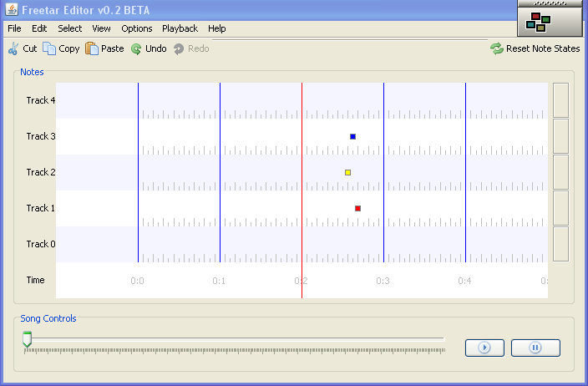Click the Copy text button

point(69,48)
